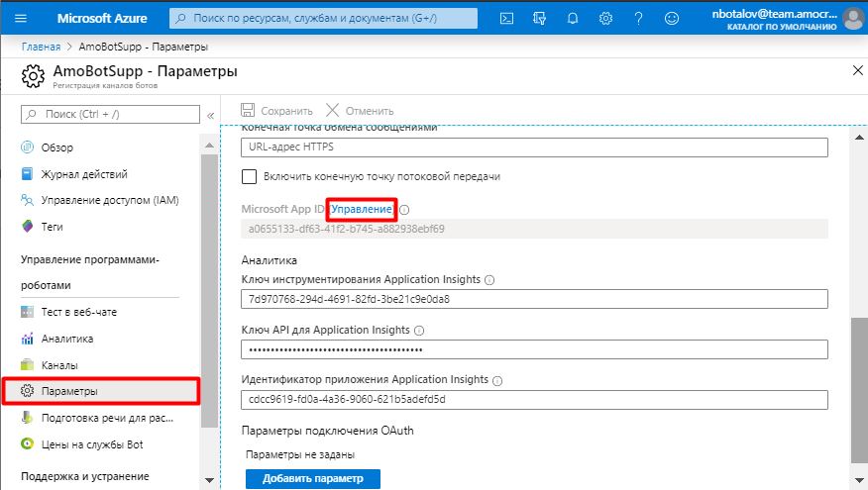
Task: Click the instrumentation key input field
Action: [x=534, y=299]
